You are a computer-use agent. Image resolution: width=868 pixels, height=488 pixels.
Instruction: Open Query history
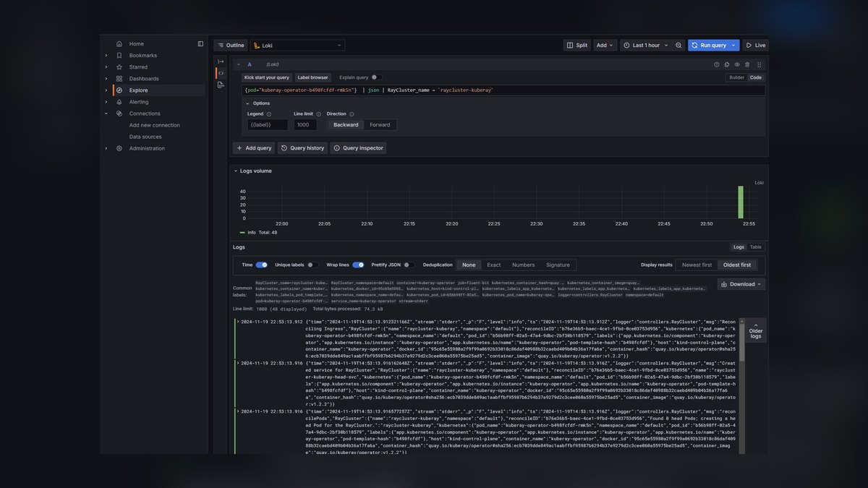click(x=302, y=148)
